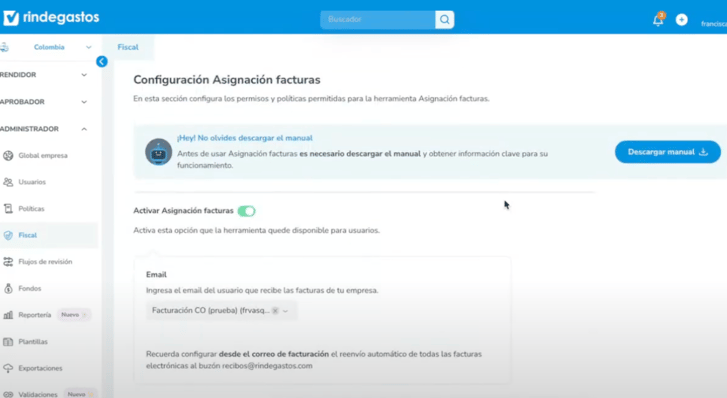This screenshot has height=398, width=727.
Task: Click the Reportería chart icon
Action: point(8,315)
